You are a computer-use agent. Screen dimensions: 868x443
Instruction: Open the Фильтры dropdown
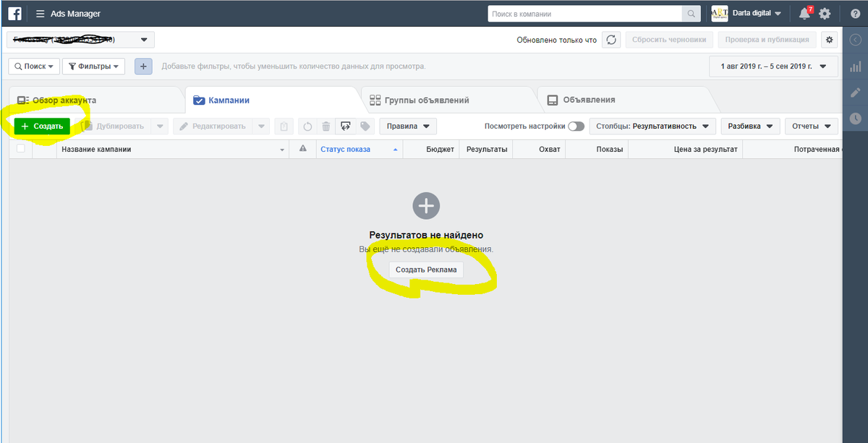coord(94,66)
